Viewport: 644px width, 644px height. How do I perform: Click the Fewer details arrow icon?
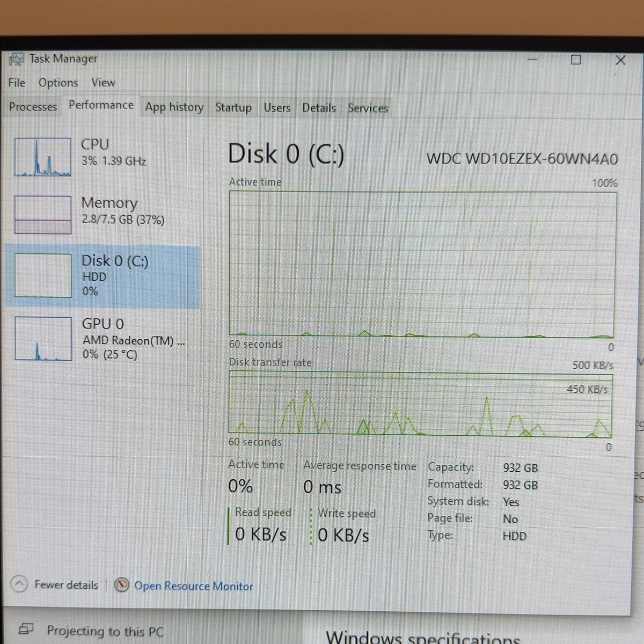pyautogui.click(x=19, y=584)
